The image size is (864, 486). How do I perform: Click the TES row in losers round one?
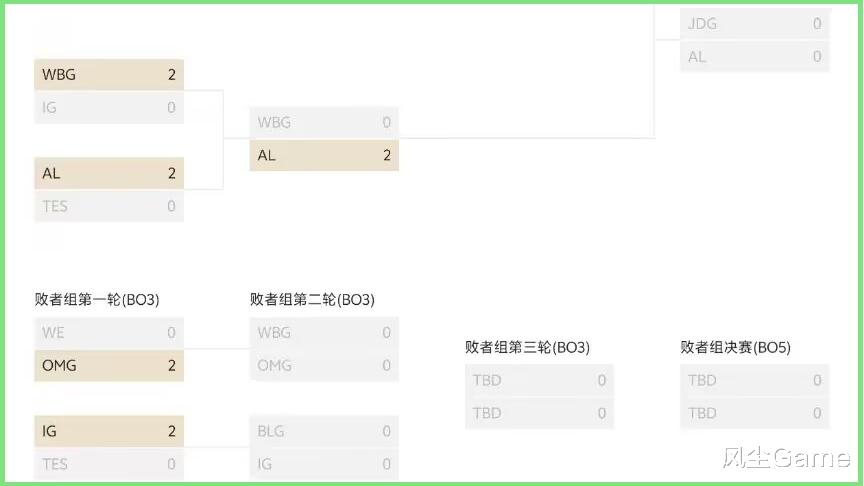coord(109,464)
